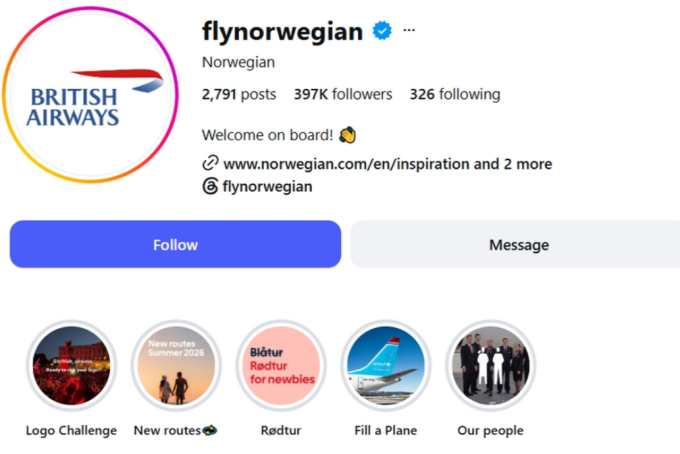
Task: Click the blue verified badge
Action: (x=382, y=30)
